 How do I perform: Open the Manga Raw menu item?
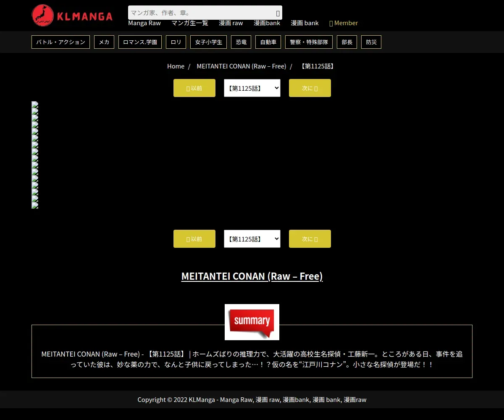[x=144, y=23]
